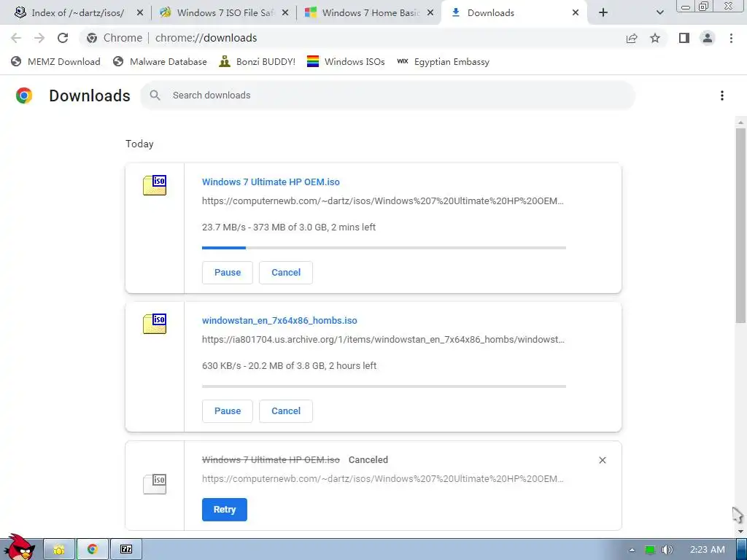
Task: Open Chrome's three-dot main menu
Action: tap(731, 38)
